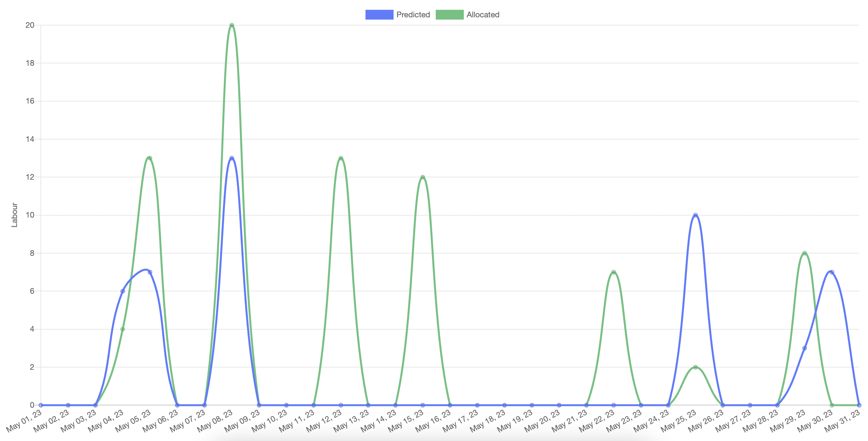Image resolution: width=868 pixels, height=441 pixels.
Task: Toggle the Allocated legend label
Action: point(483,15)
